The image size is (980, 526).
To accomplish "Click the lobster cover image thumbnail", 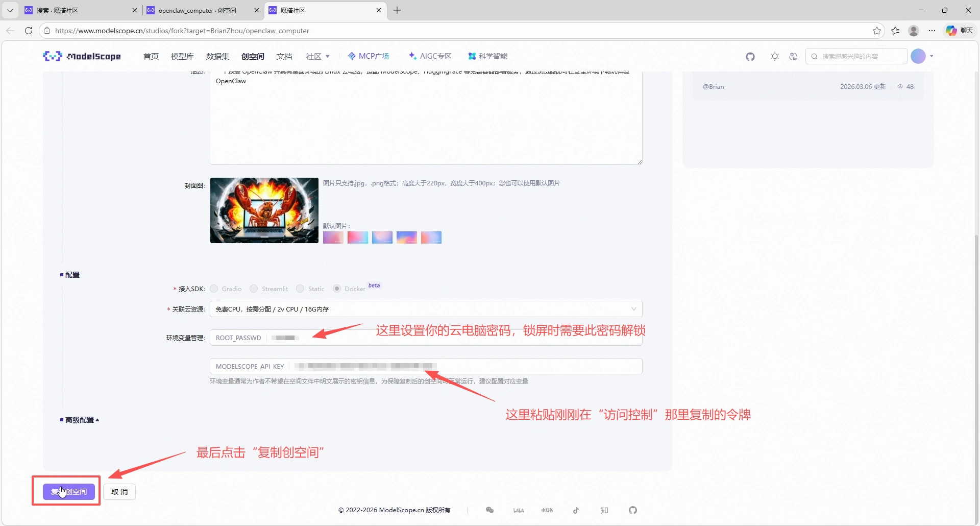I will 264,210.
